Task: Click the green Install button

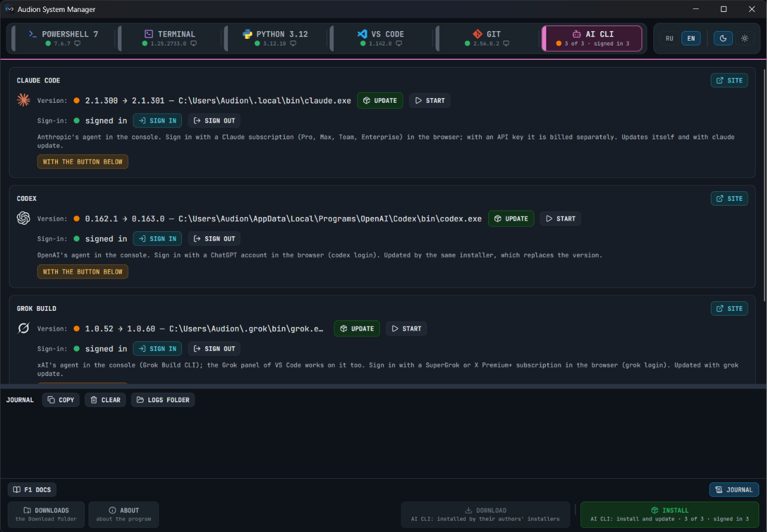Action: (x=669, y=515)
